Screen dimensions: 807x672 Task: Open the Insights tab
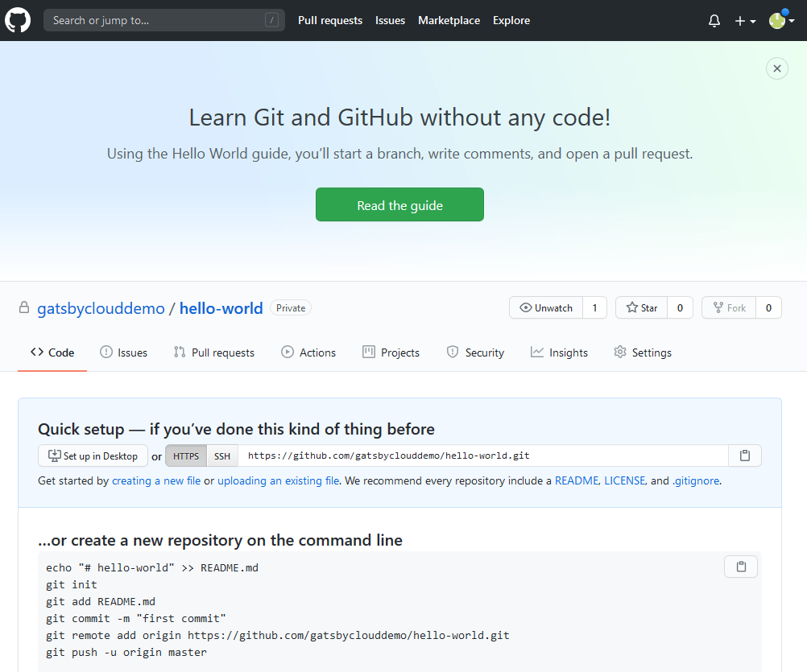pos(559,352)
